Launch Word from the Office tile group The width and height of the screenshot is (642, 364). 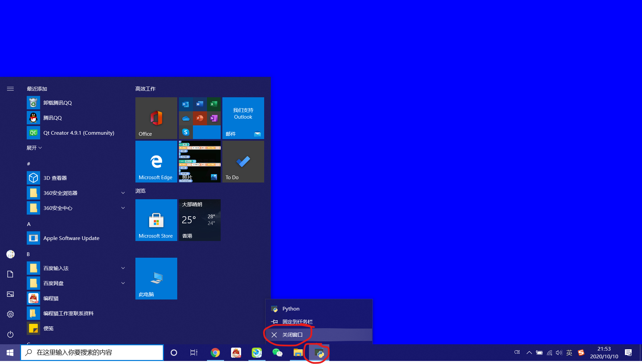[200, 104]
